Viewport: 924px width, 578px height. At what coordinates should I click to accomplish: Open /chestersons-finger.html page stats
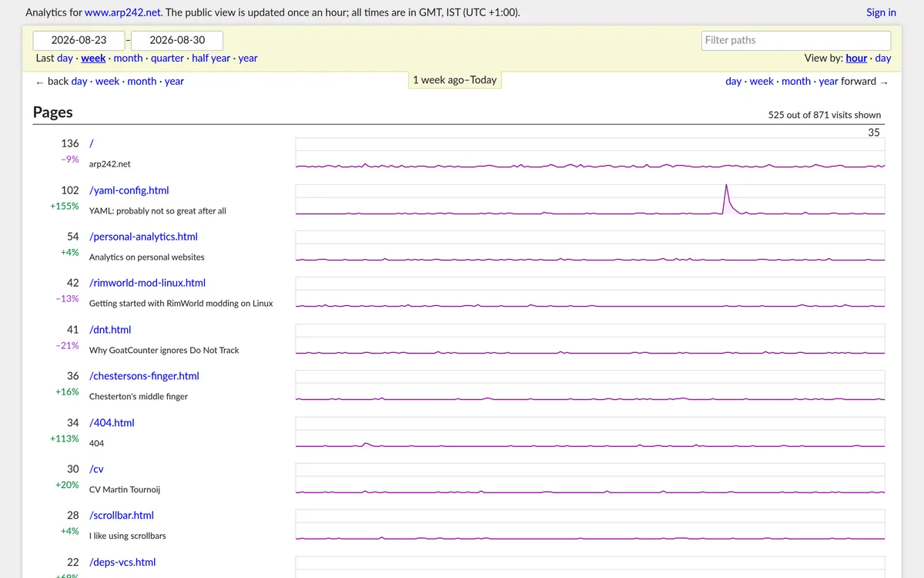[x=144, y=375]
